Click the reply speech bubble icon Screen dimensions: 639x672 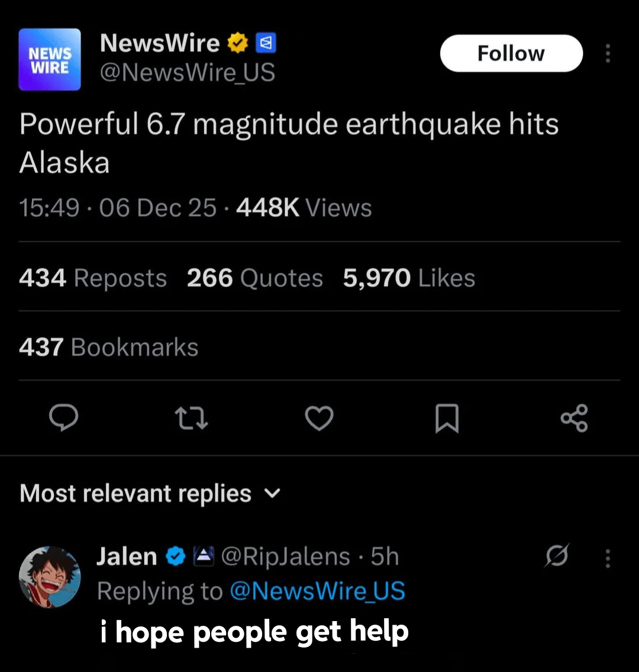63,418
